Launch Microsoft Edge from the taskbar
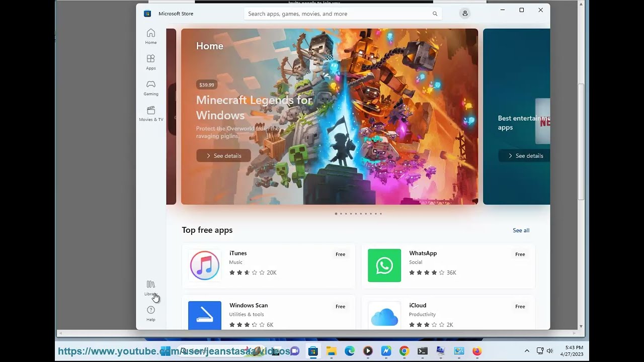The width and height of the screenshot is (644, 362). 350,351
